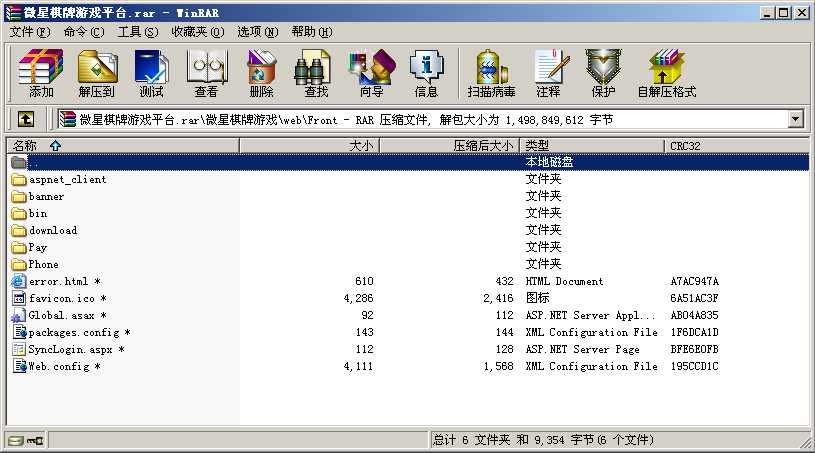
Task: Sort by Size (大小) column header
Action: 310,146
